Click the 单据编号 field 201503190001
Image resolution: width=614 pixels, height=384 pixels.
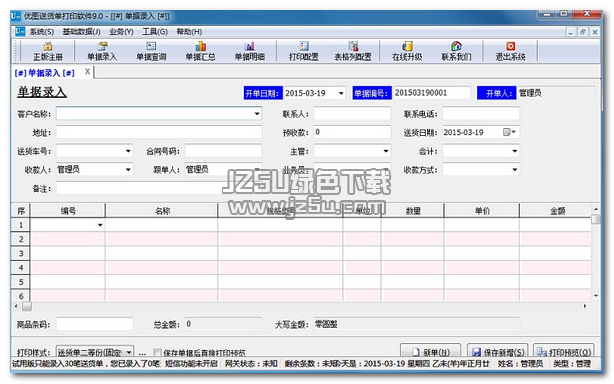tap(432, 93)
